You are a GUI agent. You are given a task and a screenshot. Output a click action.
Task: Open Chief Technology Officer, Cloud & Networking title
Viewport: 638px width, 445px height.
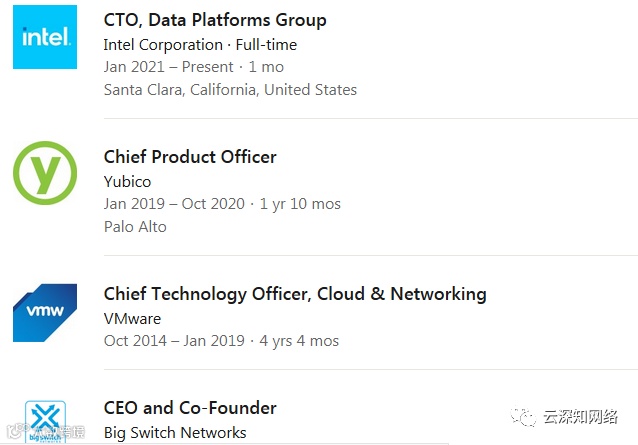[295, 294]
